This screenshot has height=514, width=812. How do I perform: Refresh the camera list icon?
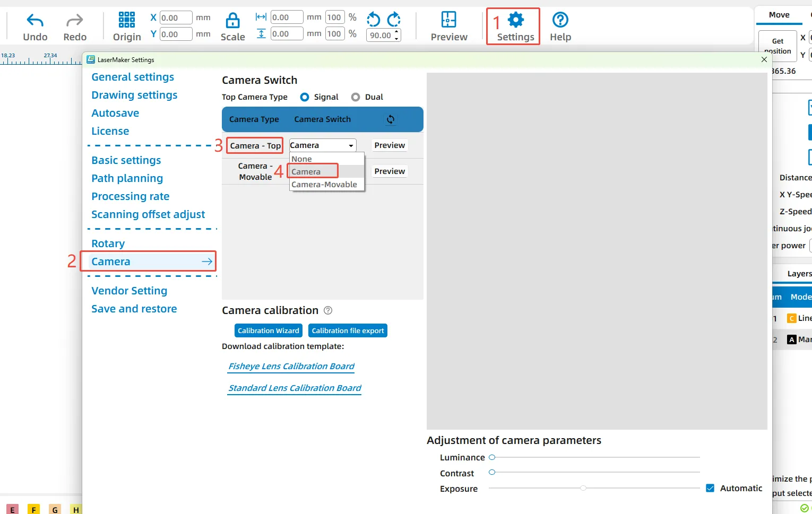click(x=391, y=119)
